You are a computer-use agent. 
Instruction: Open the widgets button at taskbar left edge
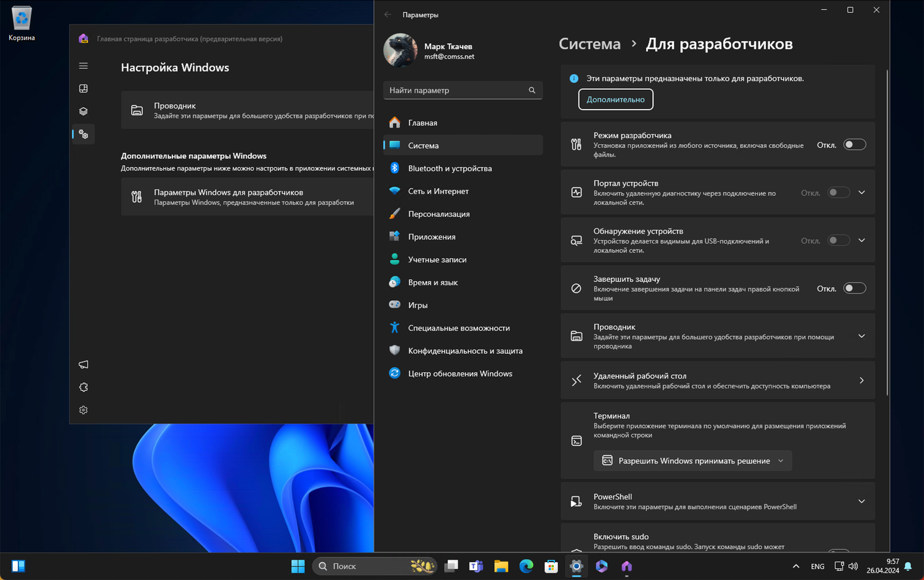18,566
